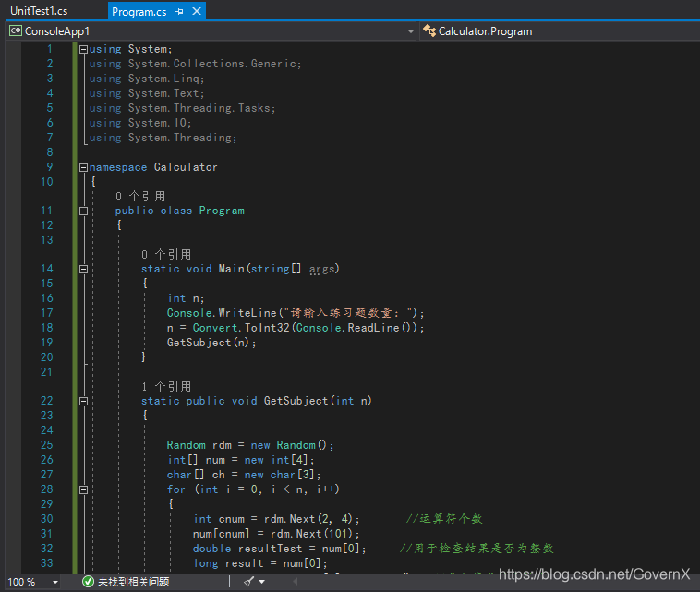Click 'char[] ch = new char[3];' line
This screenshot has width=700, height=592.
(244, 475)
